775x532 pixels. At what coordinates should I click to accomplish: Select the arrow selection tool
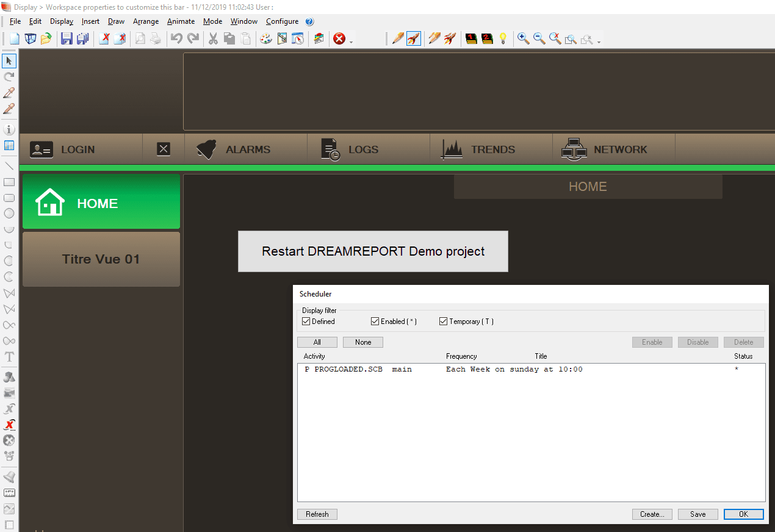click(9, 60)
